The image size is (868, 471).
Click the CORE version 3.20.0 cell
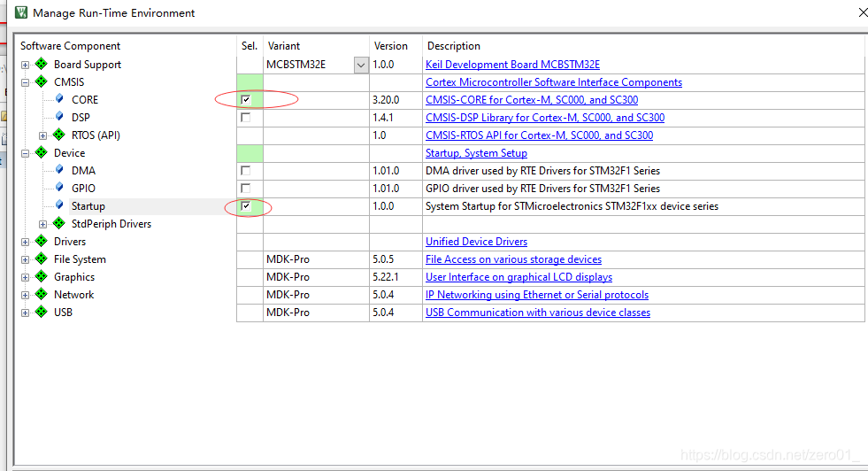[x=396, y=100]
